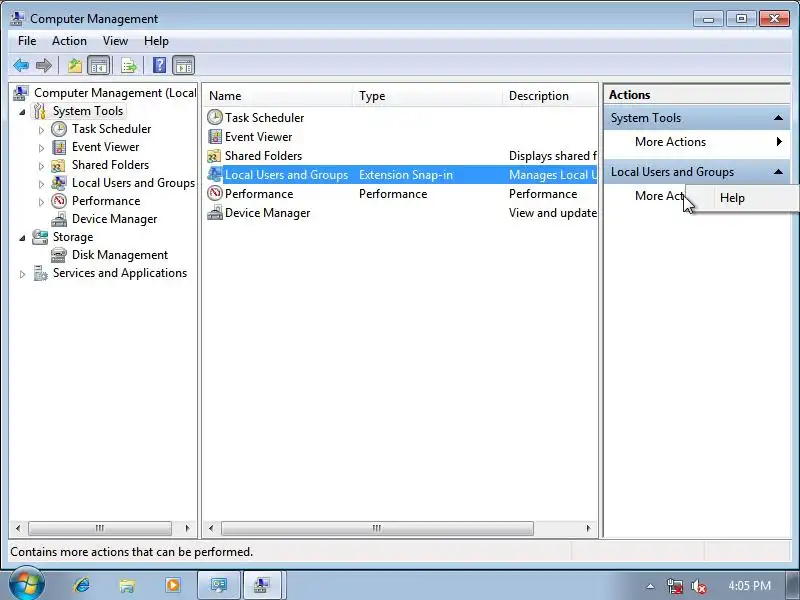Select Disk Management label in tree

pos(120,255)
